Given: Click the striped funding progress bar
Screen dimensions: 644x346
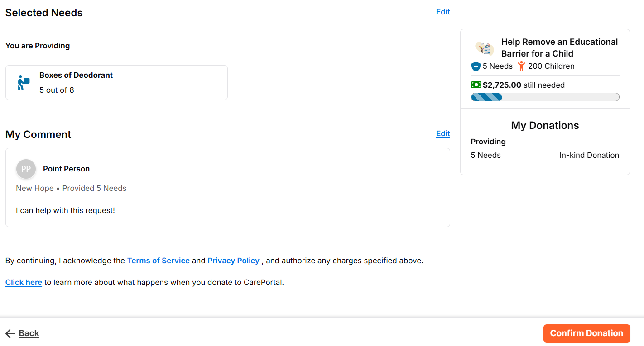Looking at the screenshot, I should (545, 97).
